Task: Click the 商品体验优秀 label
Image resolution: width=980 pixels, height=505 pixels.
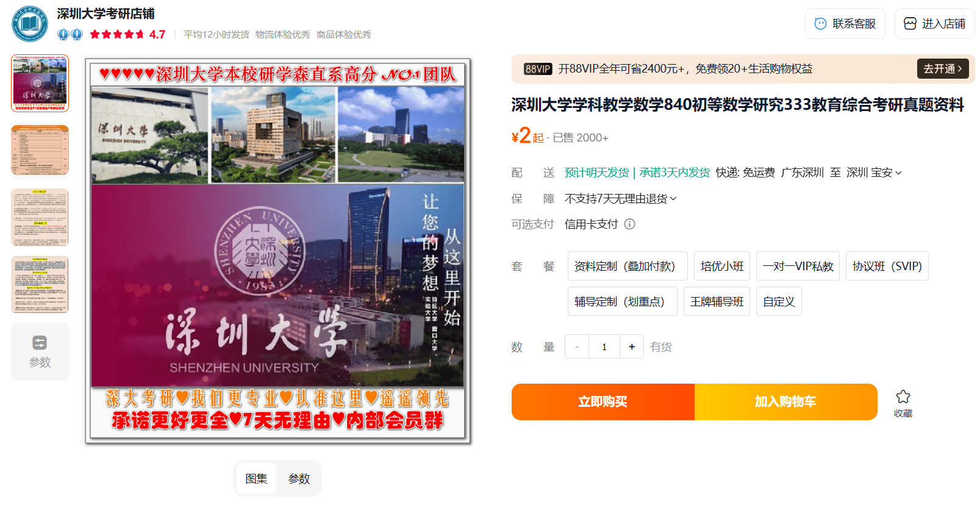Action: [344, 35]
